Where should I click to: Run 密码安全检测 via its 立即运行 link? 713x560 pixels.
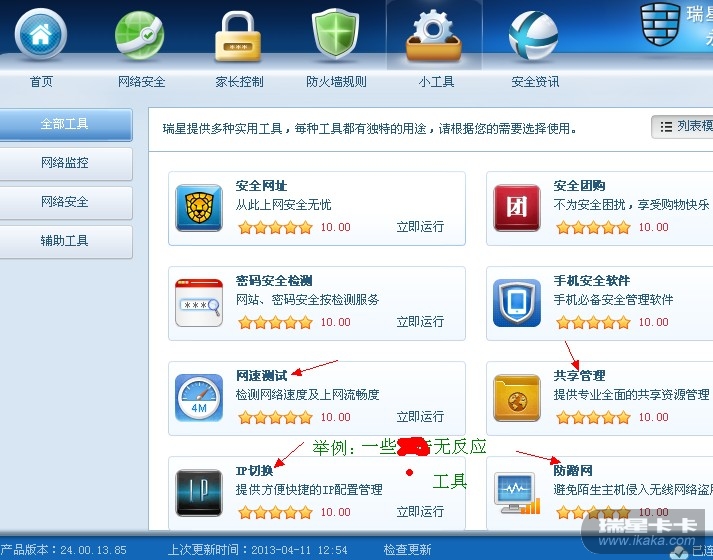420,321
